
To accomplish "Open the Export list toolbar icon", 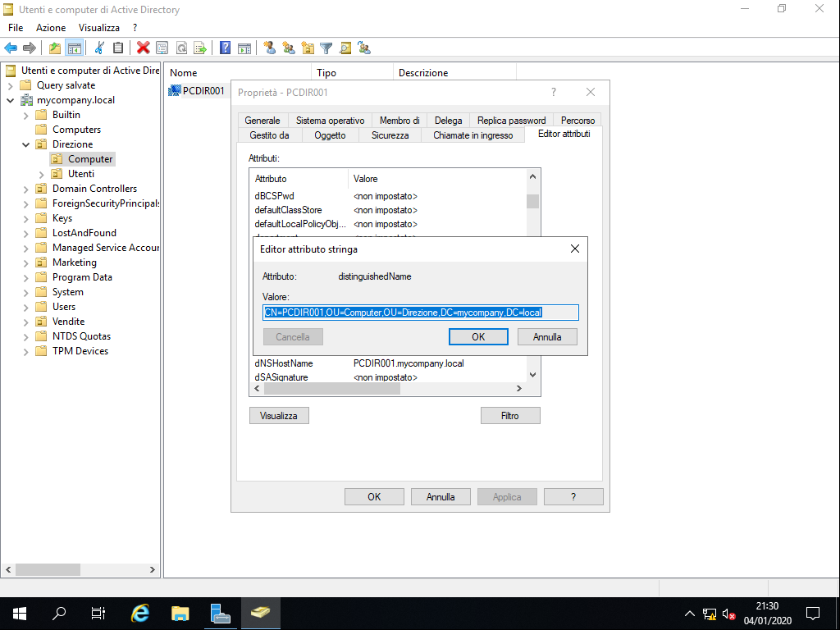I will 199,47.
